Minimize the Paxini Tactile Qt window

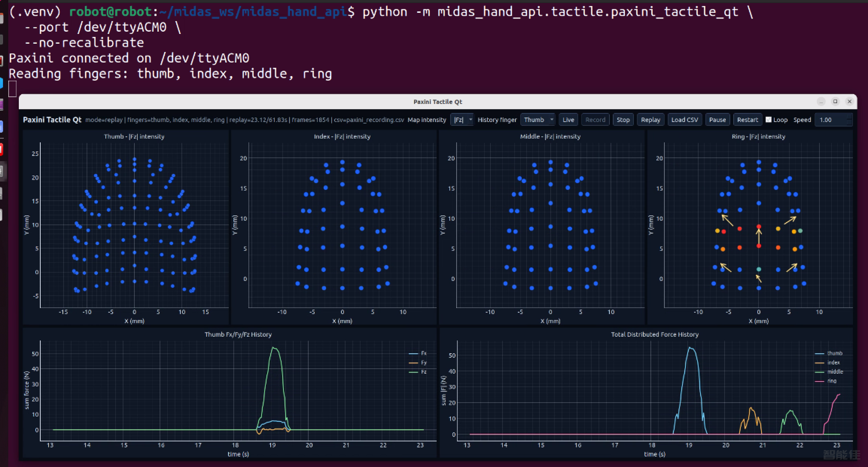click(x=821, y=101)
